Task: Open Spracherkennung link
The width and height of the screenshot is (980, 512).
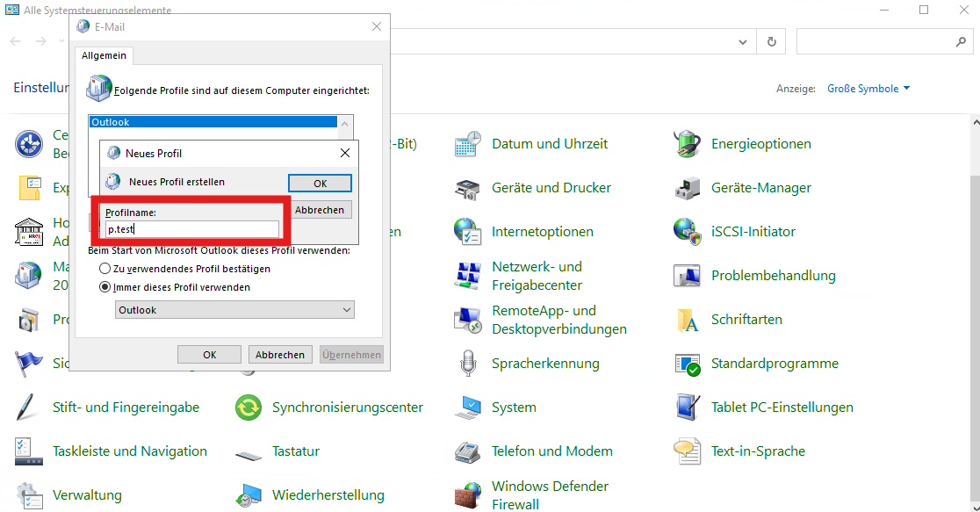Action: click(545, 364)
